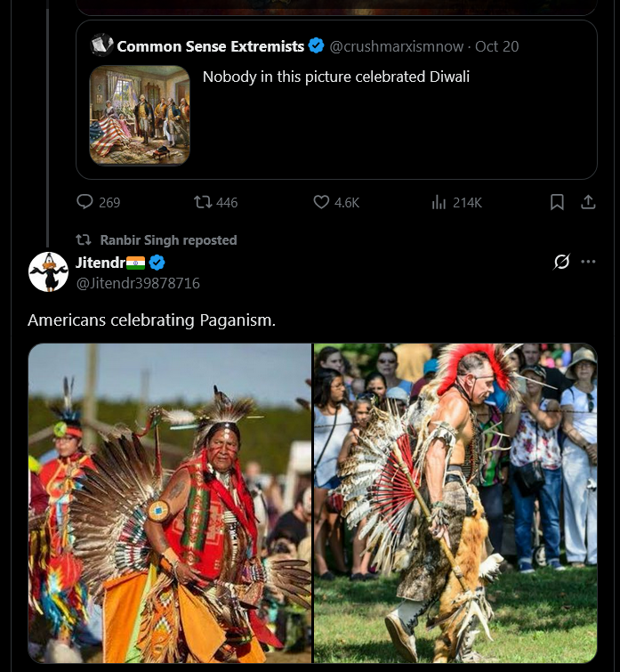Bookmark the quoted Diwali tweet
The width and height of the screenshot is (620, 672).
[x=557, y=202]
